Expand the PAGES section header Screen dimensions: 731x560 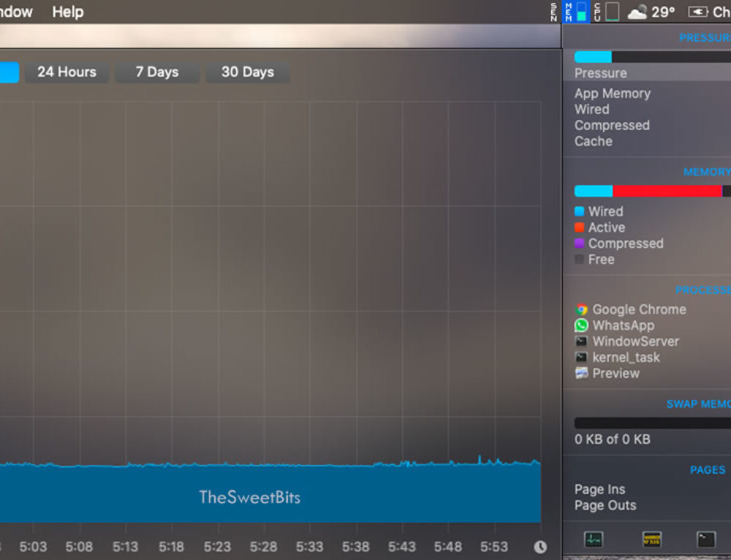(706, 470)
